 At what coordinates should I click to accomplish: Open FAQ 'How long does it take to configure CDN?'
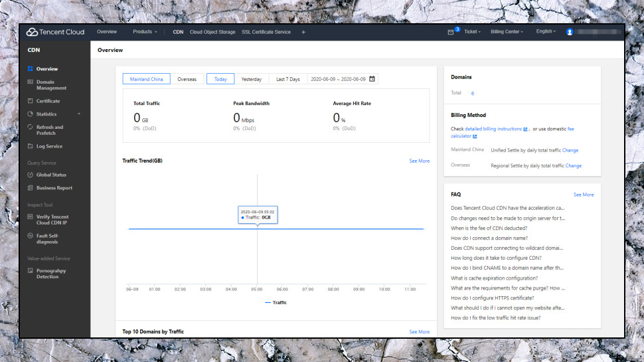[496, 258]
